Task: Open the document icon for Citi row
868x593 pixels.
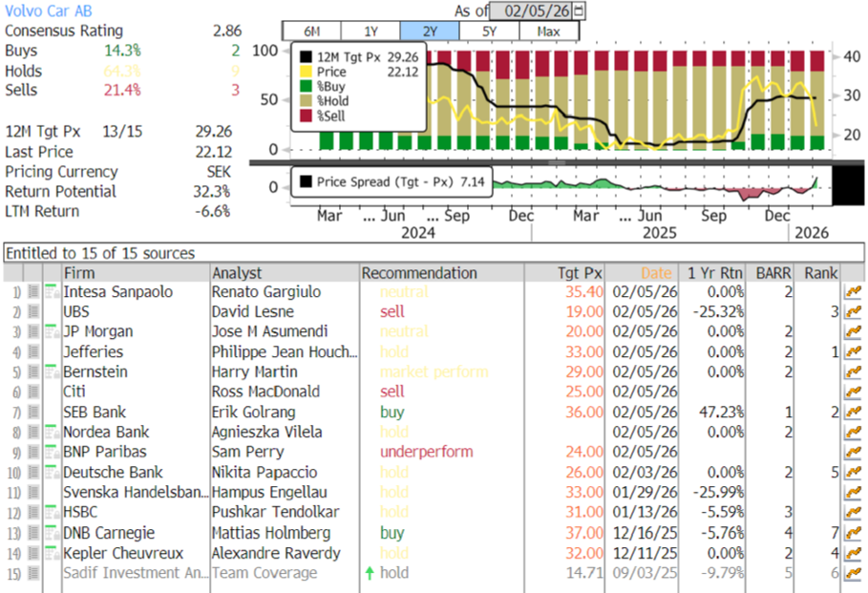Action: [34, 392]
